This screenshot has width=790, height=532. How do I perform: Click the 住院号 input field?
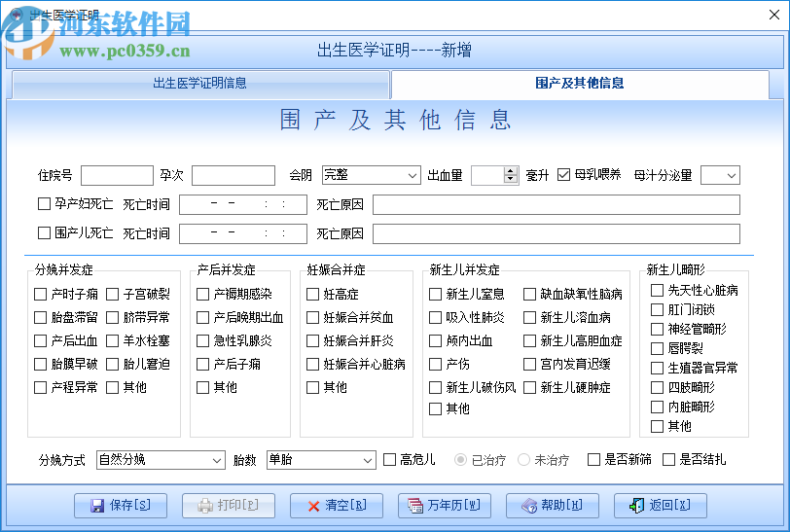pyautogui.click(x=117, y=176)
